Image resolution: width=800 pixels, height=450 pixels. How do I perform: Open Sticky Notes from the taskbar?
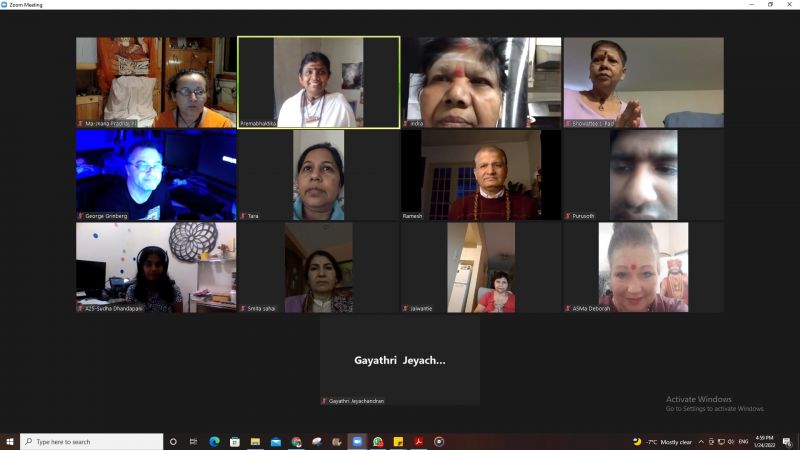[398, 441]
